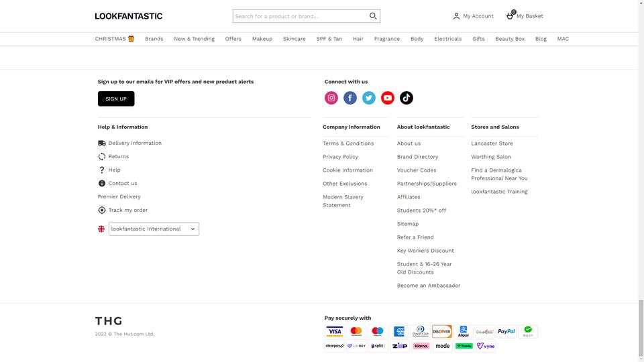Image resolution: width=644 pixels, height=362 pixels.
Task: Open the Terms & Conditions link
Action: click(348, 143)
